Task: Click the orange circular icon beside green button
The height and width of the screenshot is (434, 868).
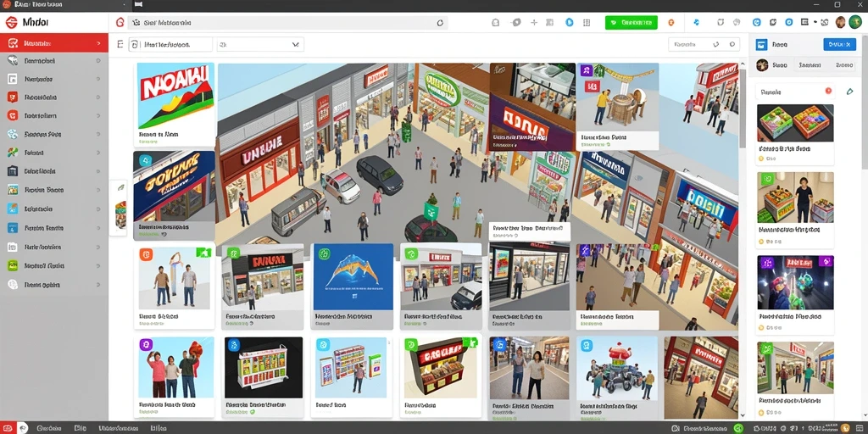Action: [671, 23]
